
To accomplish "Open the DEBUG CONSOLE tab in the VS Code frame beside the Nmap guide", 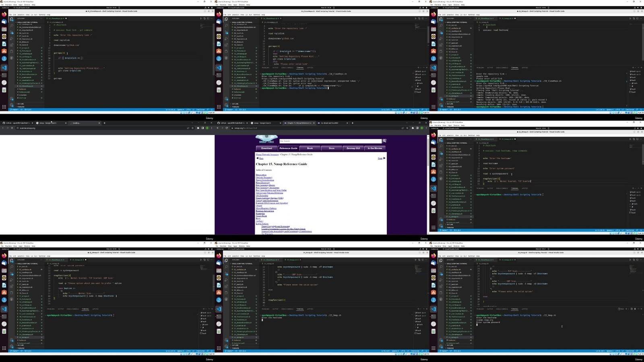I will (x=502, y=188).
